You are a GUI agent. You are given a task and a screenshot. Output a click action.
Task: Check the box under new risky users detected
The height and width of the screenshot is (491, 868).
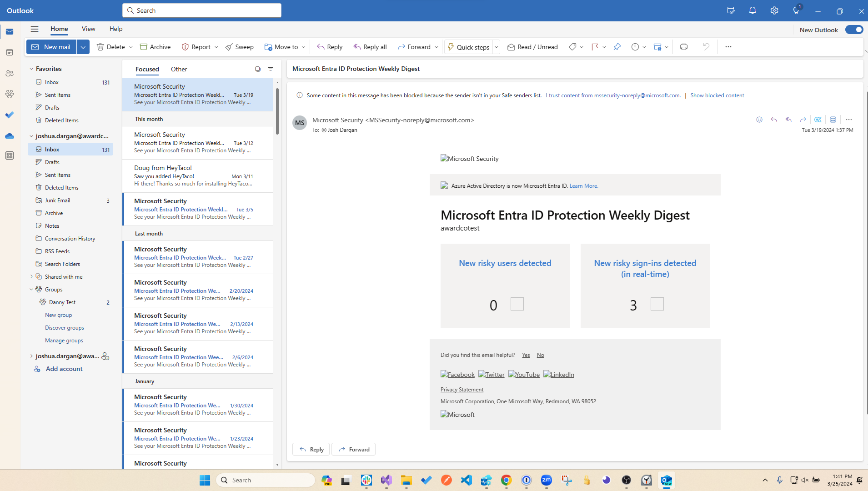tap(517, 304)
